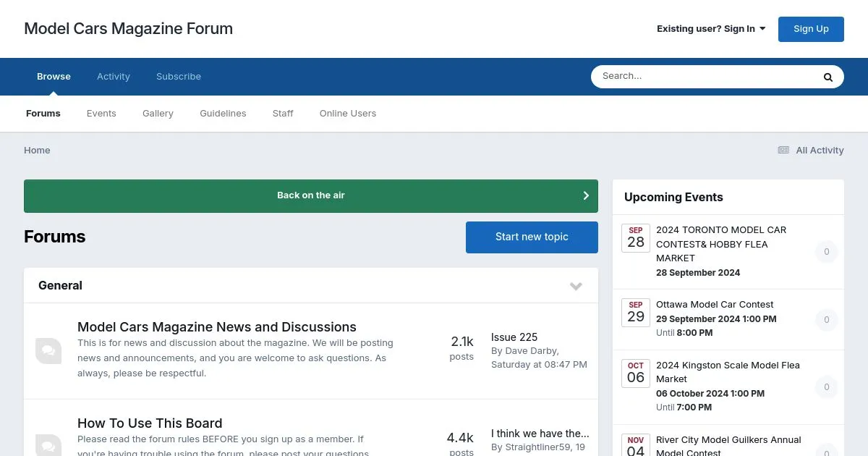The width and height of the screenshot is (868, 456).
Task: Open the SEP 29 calendar date icon
Action: (x=636, y=313)
